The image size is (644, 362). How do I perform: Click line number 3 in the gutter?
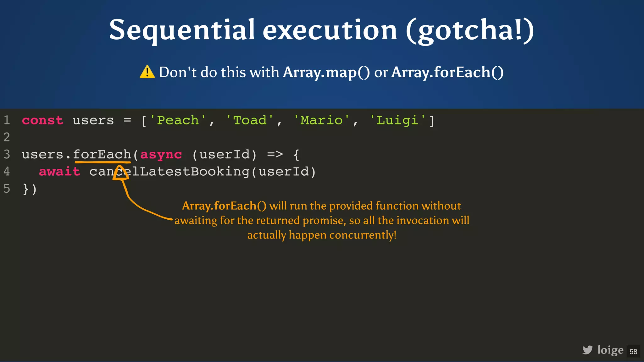7,155
